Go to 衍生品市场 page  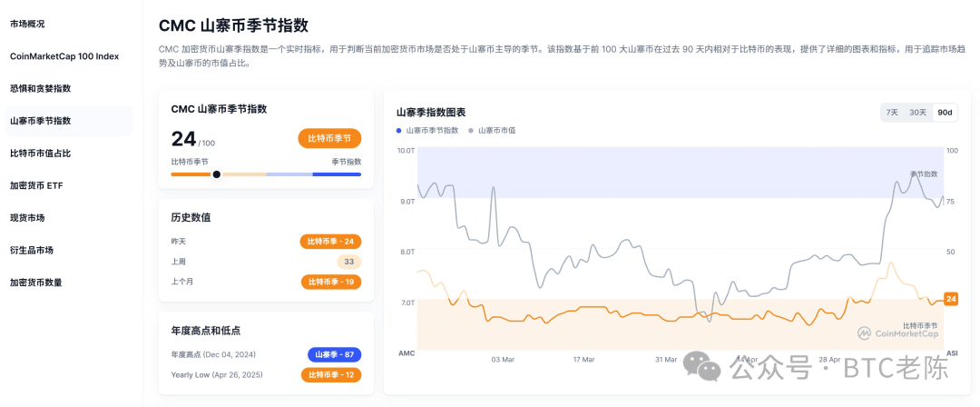click(32, 250)
